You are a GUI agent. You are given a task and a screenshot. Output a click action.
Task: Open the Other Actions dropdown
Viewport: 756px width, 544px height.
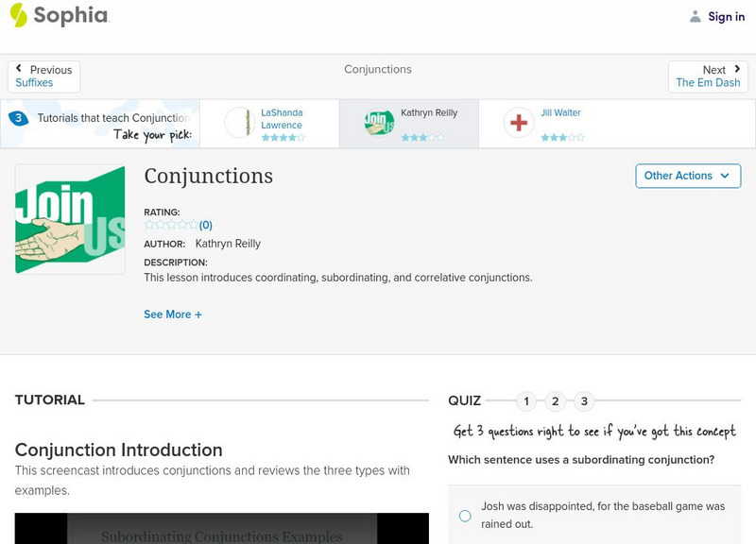pos(687,176)
